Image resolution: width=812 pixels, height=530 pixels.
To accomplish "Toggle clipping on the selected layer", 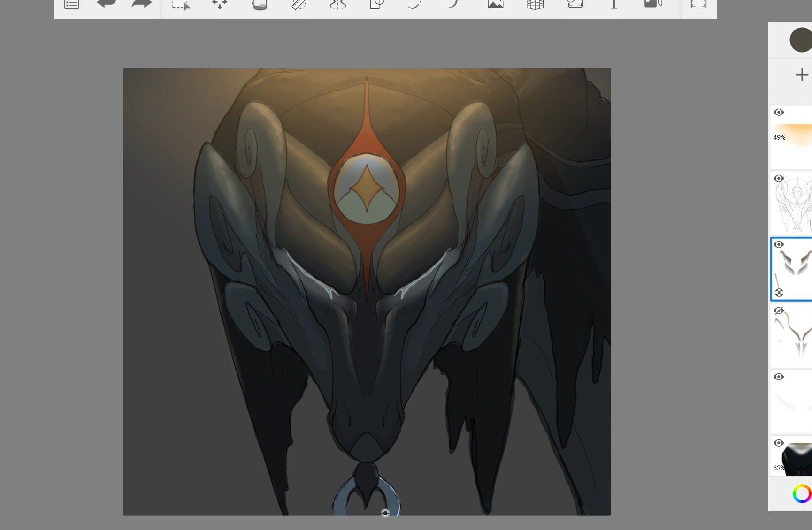I will click(x=780, y=292).
